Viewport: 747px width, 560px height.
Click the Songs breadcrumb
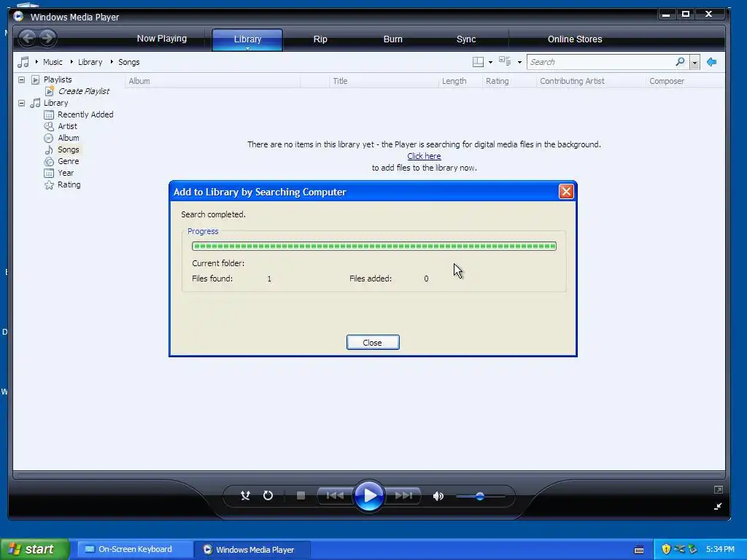click(x=128, y=62)
